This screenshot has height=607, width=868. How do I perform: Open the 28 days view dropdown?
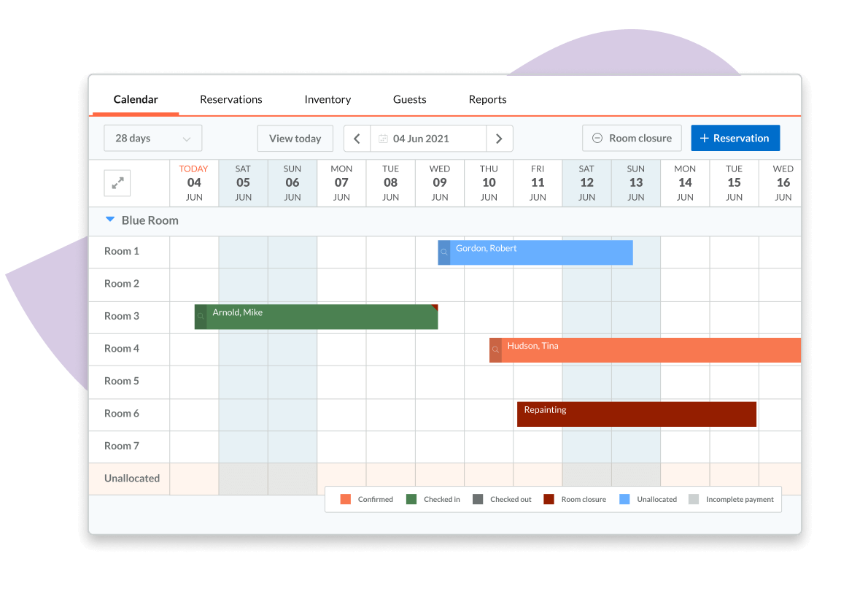pyautogui.click(x=153, y=139)
